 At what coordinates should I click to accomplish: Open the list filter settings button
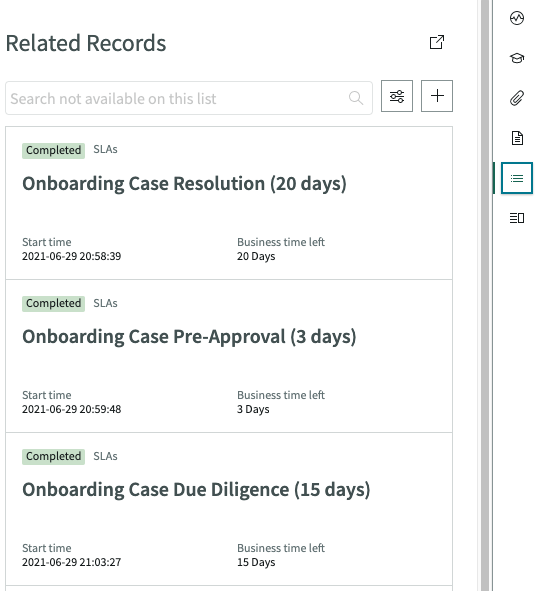coord(397,96)
